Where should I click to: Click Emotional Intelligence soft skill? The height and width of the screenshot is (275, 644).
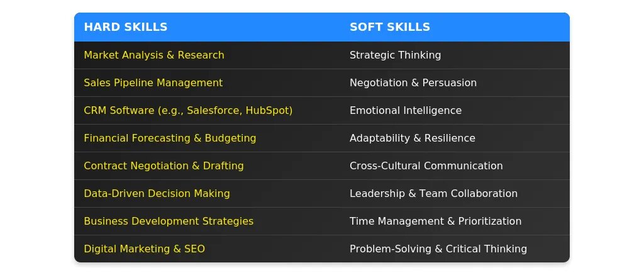coord(406,111)
